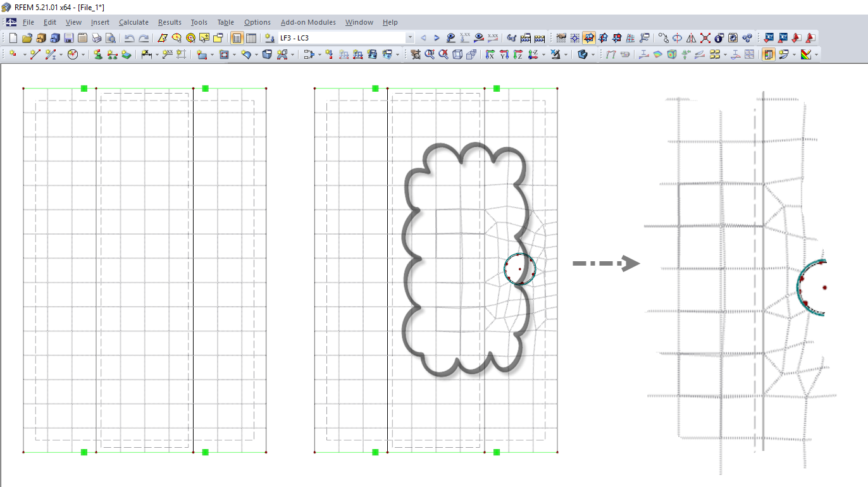Open the dimension tool dropdown arrow
This screenshot has width=868, height=487.
coord(157,54)
